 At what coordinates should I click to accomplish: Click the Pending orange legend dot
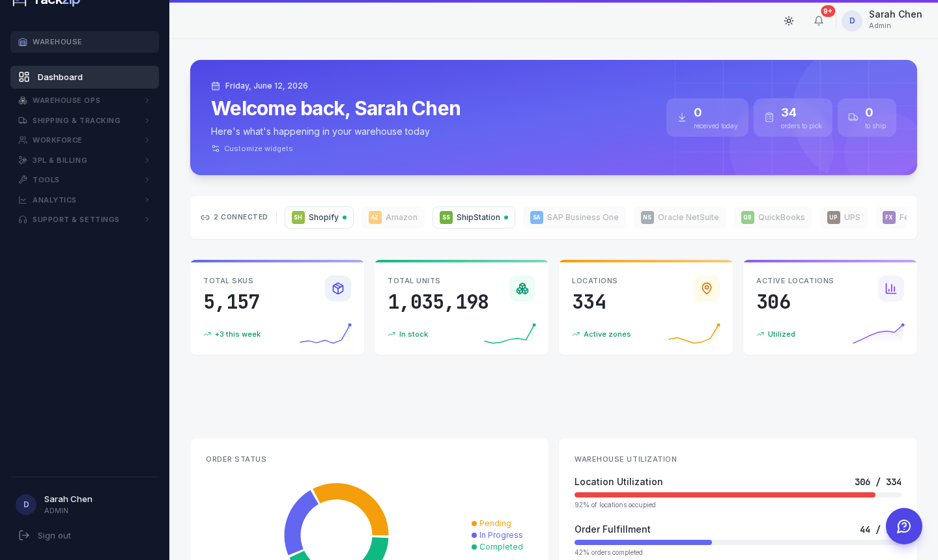tap(474, 524)
